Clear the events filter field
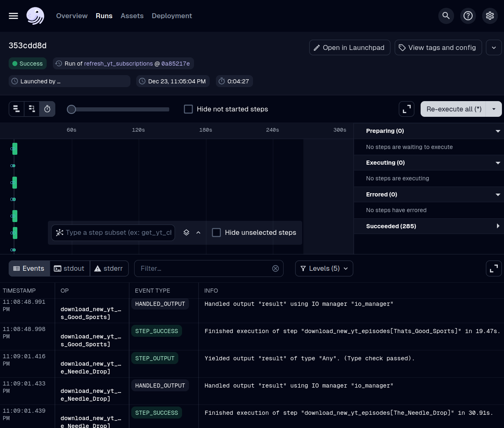 coord(275,269)
